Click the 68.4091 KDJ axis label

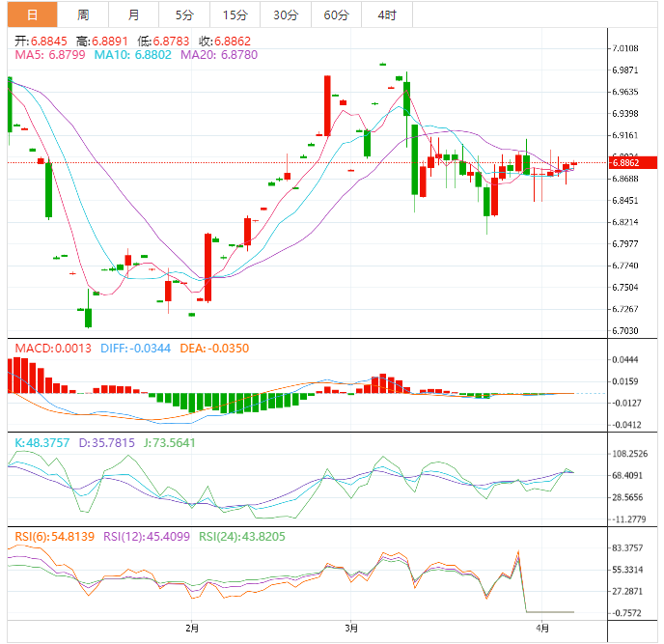(627, 475)
